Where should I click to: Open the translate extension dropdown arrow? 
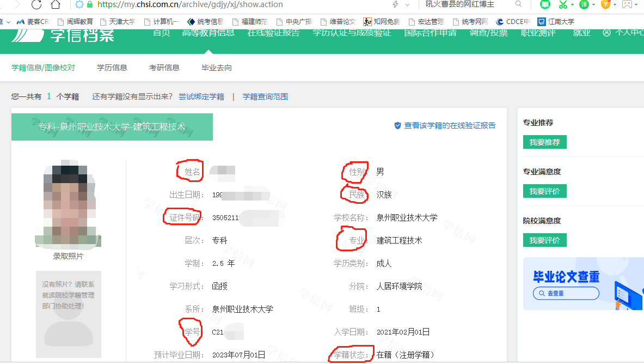pos(593,5)
